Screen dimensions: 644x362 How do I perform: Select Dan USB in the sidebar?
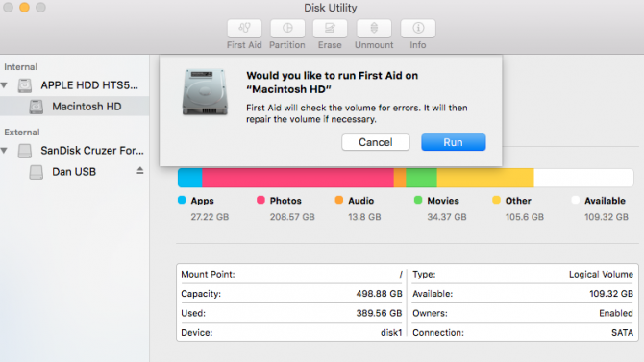click(x=74, y=172)
